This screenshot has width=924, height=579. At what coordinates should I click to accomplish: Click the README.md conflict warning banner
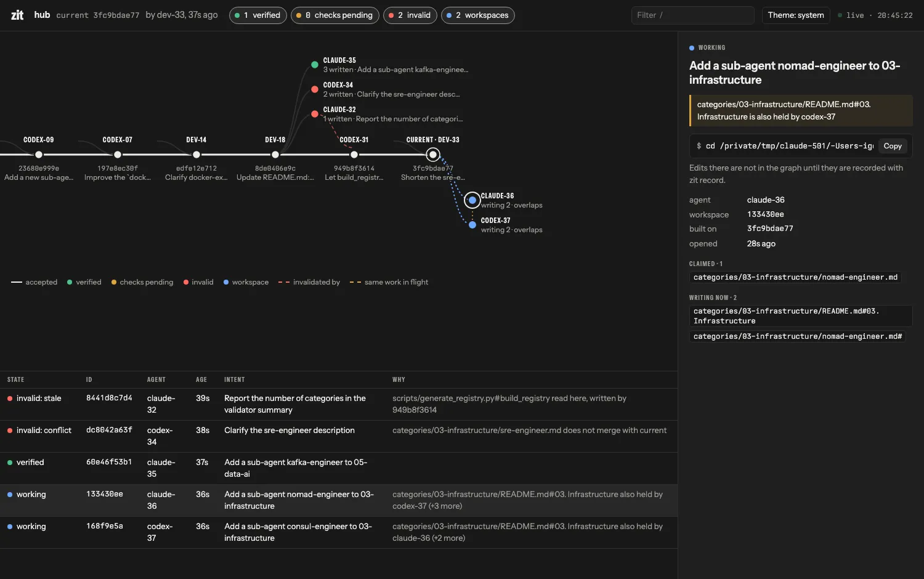pyautogui.click(x=801, y=111)
